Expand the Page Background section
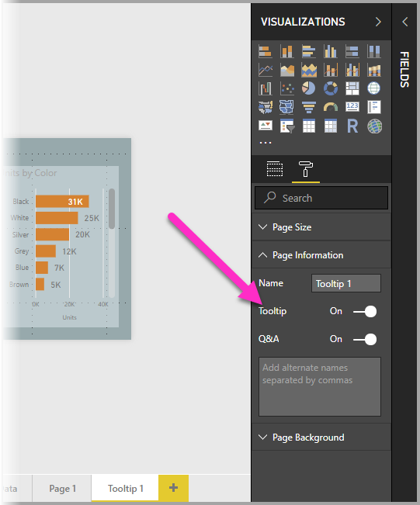Image resolution: width=420 pixels, height=505 pixels. pos(321,438)
